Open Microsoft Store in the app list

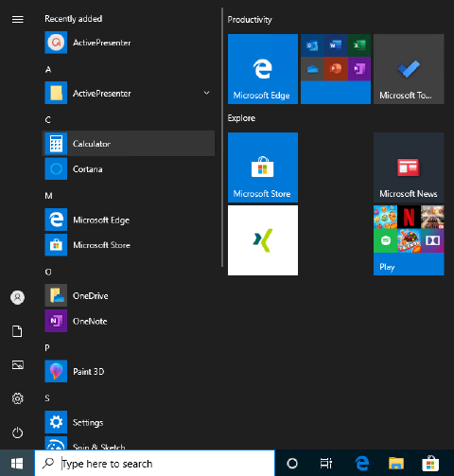(x=129, y=245)
